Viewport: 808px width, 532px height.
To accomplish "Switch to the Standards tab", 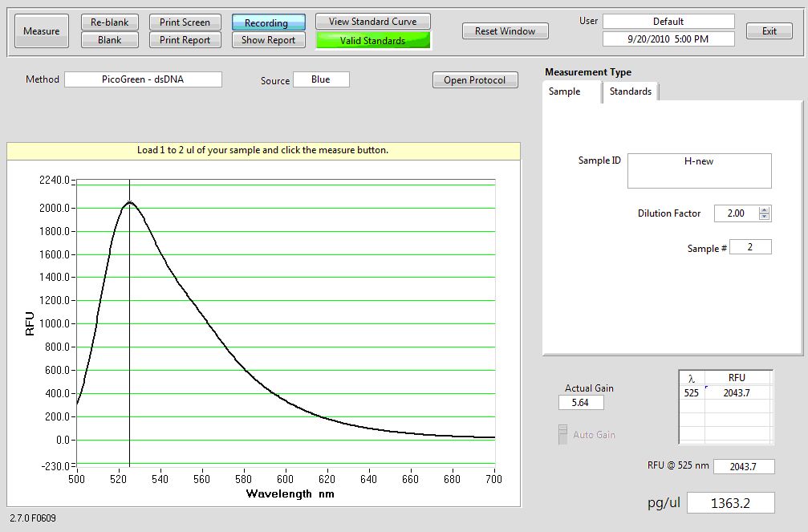I will [630, 91].
